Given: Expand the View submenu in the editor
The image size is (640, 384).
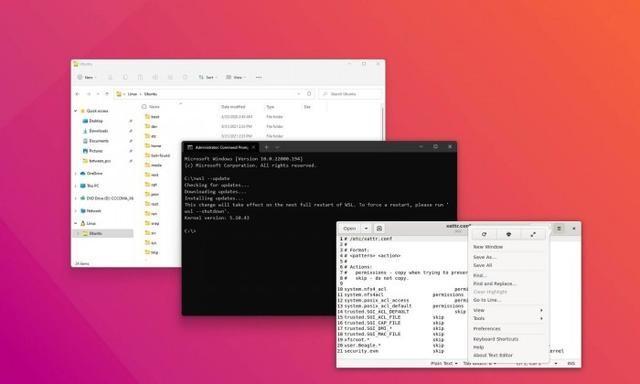Looking at the screenshot, I should coord(508,310).
